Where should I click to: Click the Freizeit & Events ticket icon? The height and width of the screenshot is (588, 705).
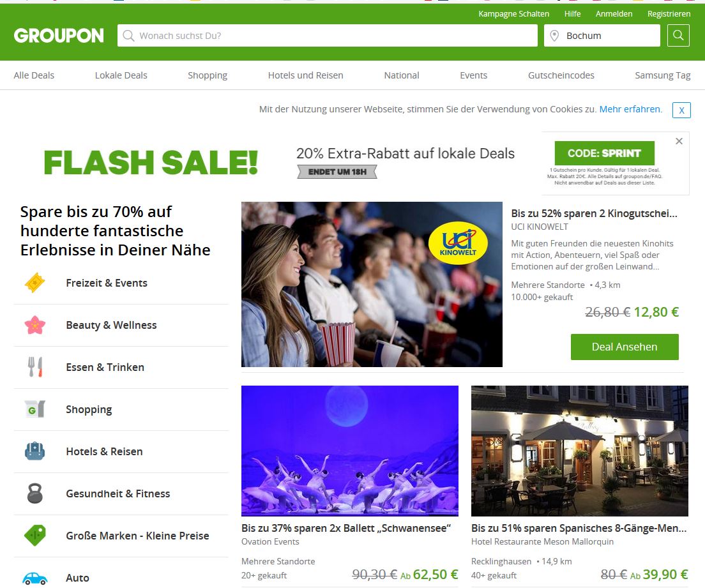click(34, 283)
